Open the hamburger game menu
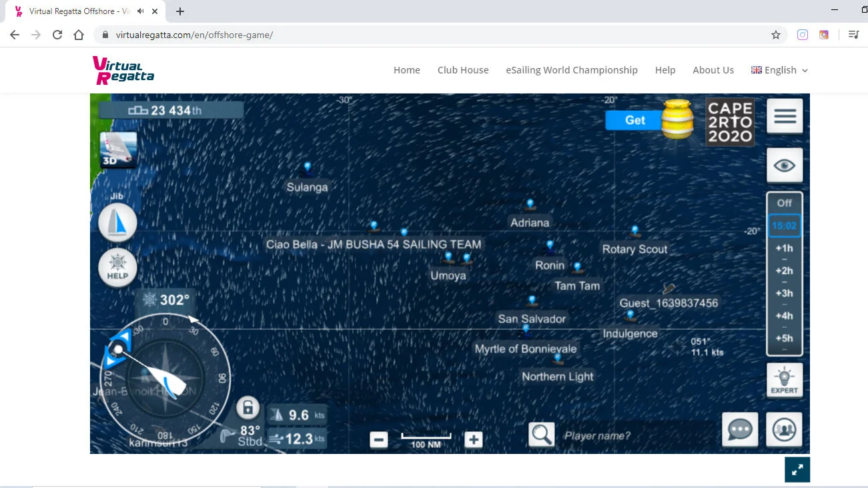The width and height of the screenshot is (868, 488). [785, 116]
